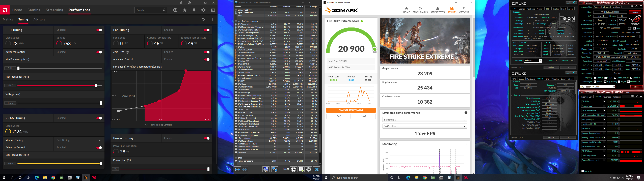Viewport: 644px width, 181px height.
Task: Click the HWiNFO monitor with magnifier icon
Action: 266,169
